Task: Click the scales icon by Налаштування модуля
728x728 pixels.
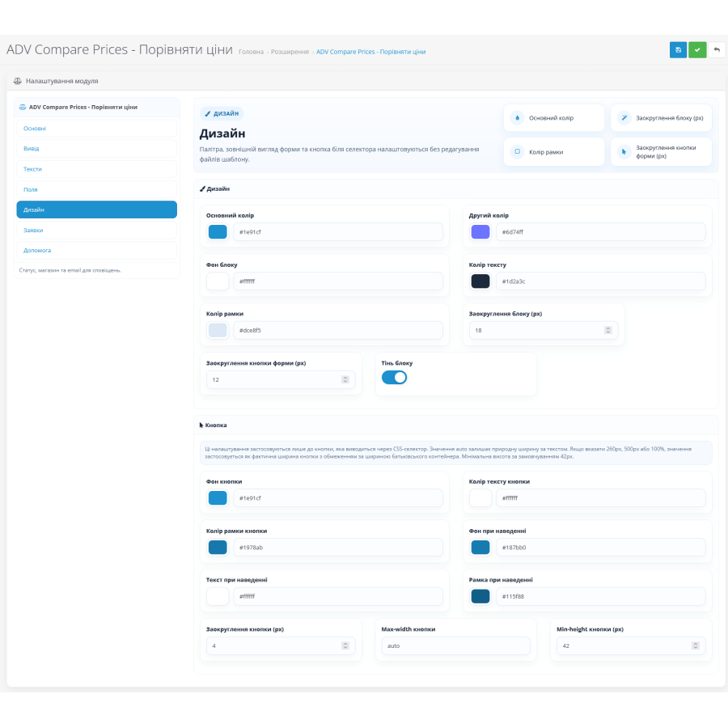Action: pyautogui.click(x=17, y=81)
